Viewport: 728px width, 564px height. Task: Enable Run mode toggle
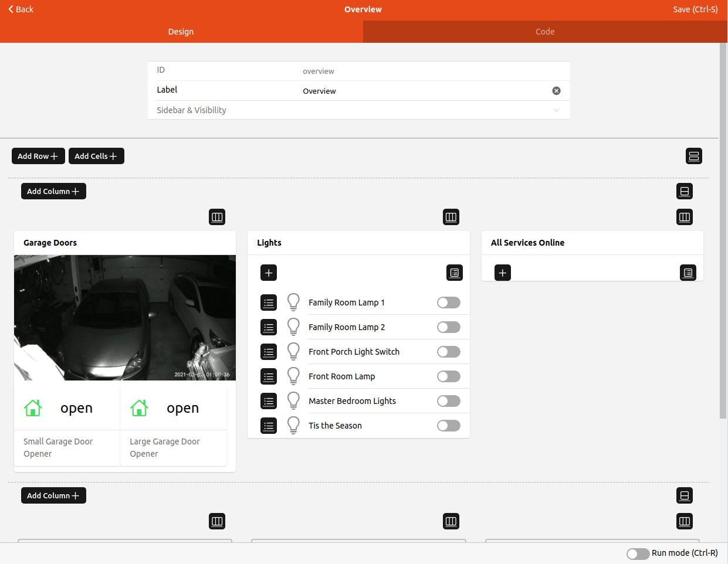click(637, 553)
